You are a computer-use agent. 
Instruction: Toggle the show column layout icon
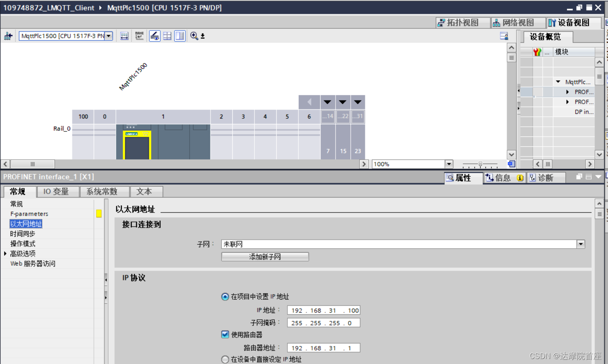pyautogui.click(x=180, y=36)
